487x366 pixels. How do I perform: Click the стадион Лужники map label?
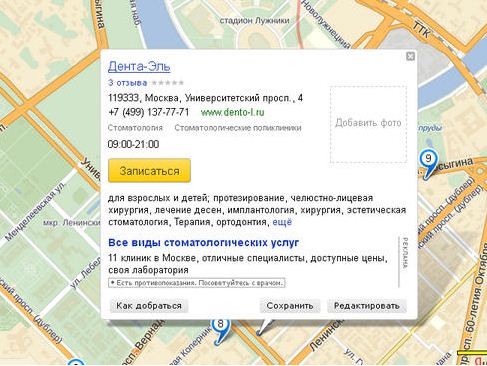(x=254, y=21)
